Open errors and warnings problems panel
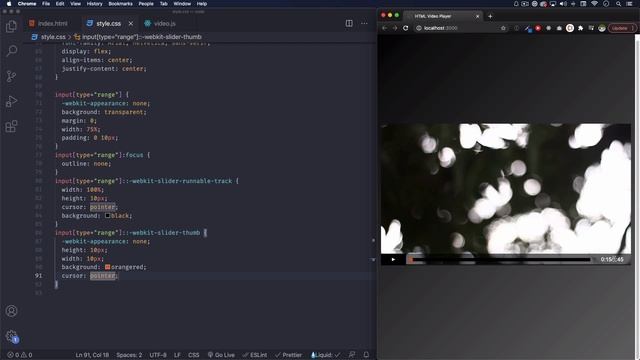 pyautogui.click(x=20, y=355)
